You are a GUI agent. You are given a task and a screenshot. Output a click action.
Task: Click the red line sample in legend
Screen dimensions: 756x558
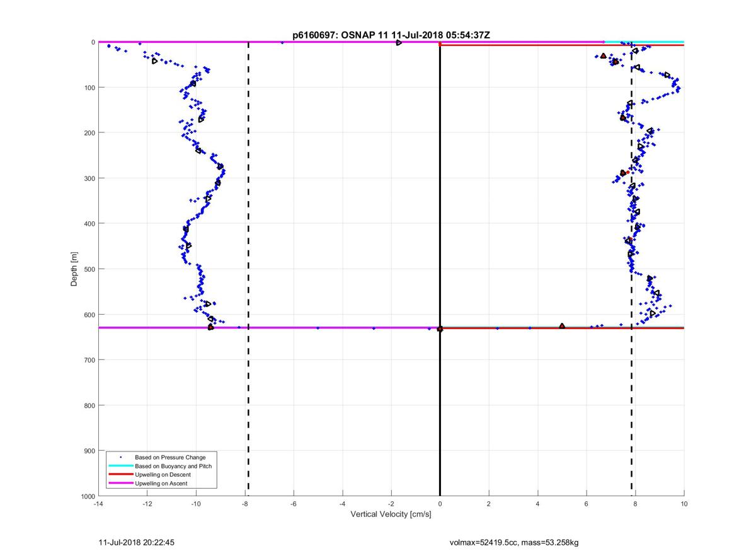tap(120, 475)
